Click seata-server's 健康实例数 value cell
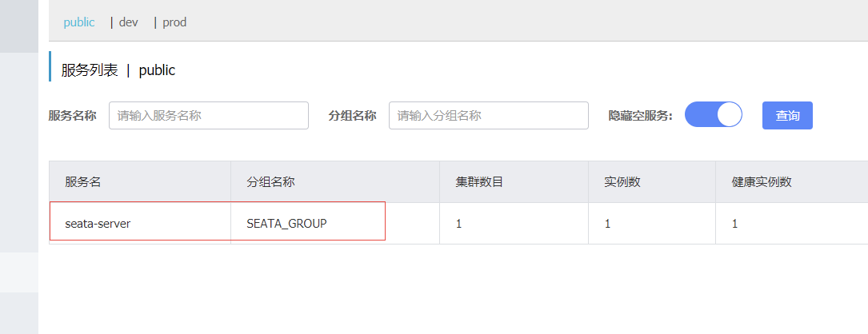 [x=735, y=224]
